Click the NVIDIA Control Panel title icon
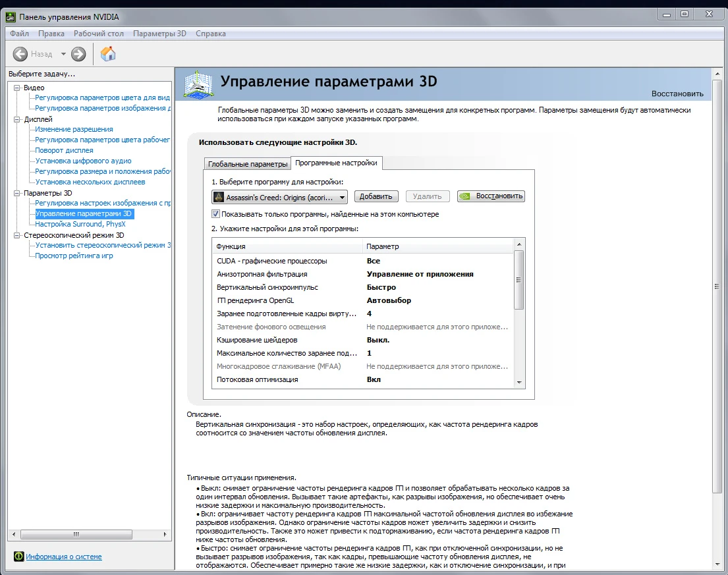728x575 pixels. click(x=11, y=17)
